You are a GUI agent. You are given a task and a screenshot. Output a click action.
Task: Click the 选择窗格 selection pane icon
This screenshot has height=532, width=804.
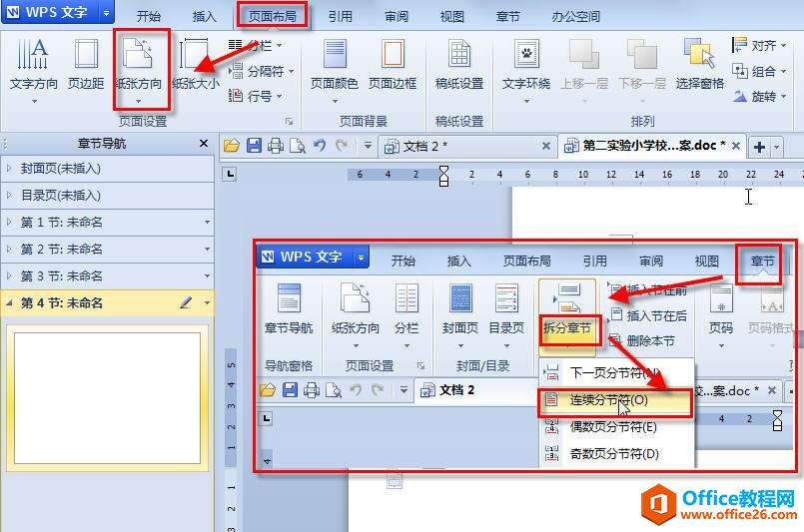tap(699, 54)
